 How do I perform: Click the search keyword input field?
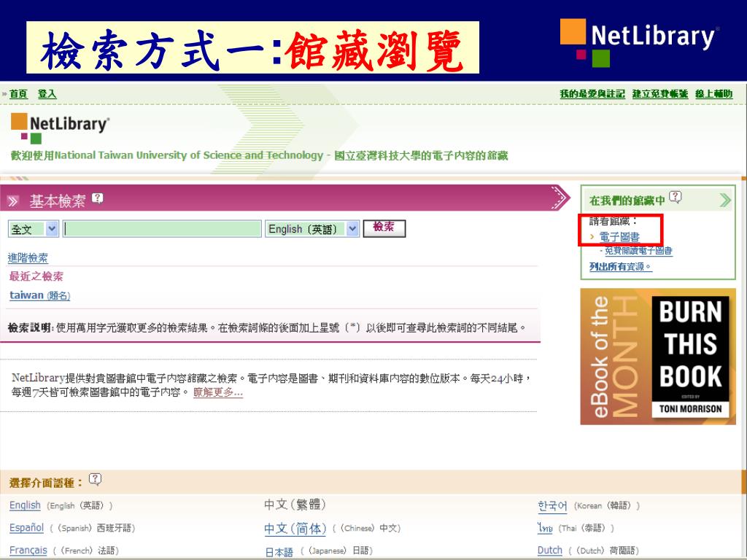coord(162,229)
